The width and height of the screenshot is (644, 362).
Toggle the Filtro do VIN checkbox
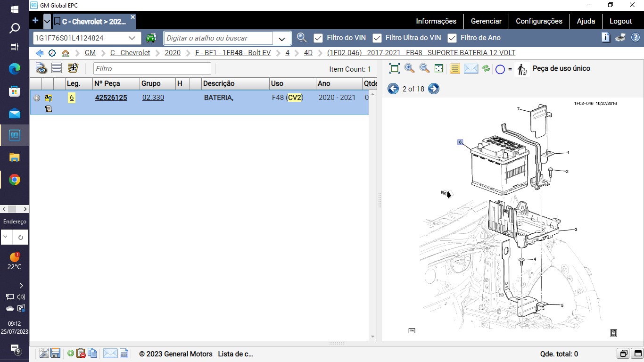318,38
